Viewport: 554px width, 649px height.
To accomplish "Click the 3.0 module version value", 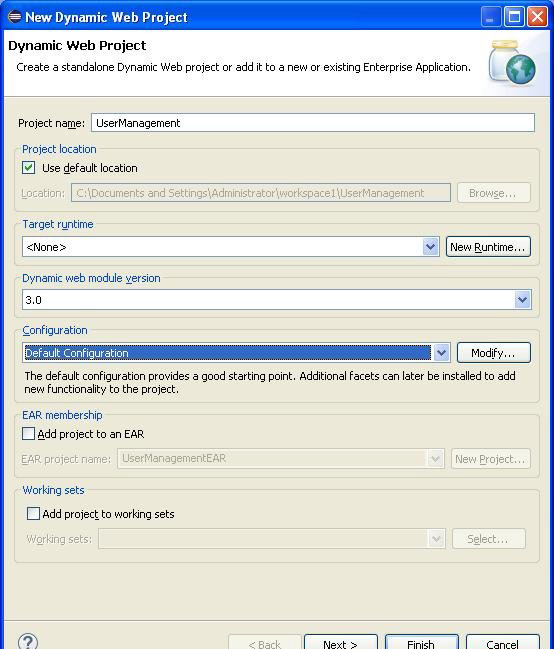I will [x=34, y=300].
